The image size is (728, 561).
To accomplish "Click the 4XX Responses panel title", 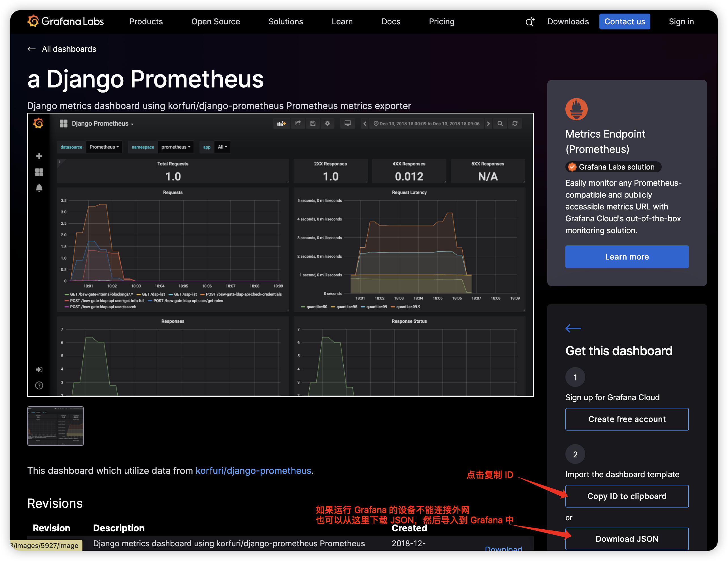I will [x=409, y=164].
